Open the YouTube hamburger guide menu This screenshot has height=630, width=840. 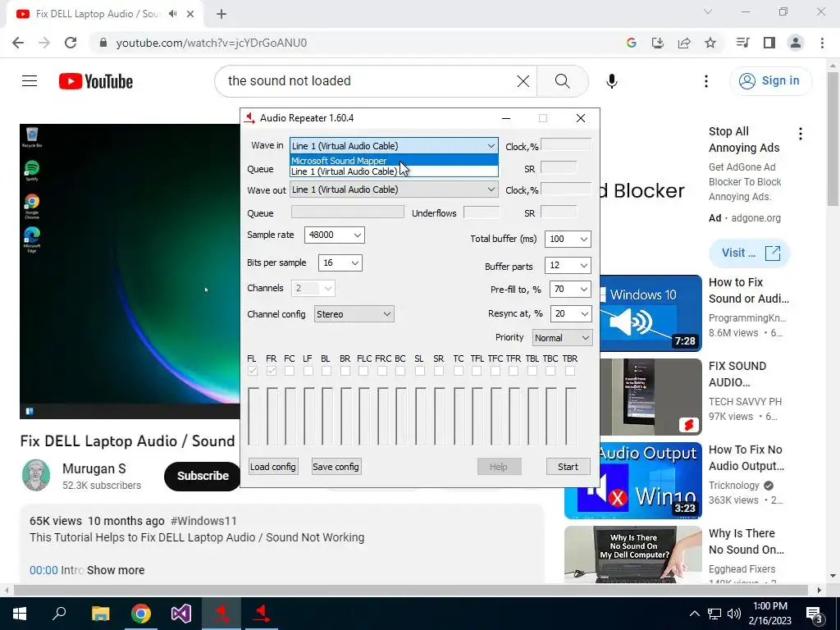(30, 81)
